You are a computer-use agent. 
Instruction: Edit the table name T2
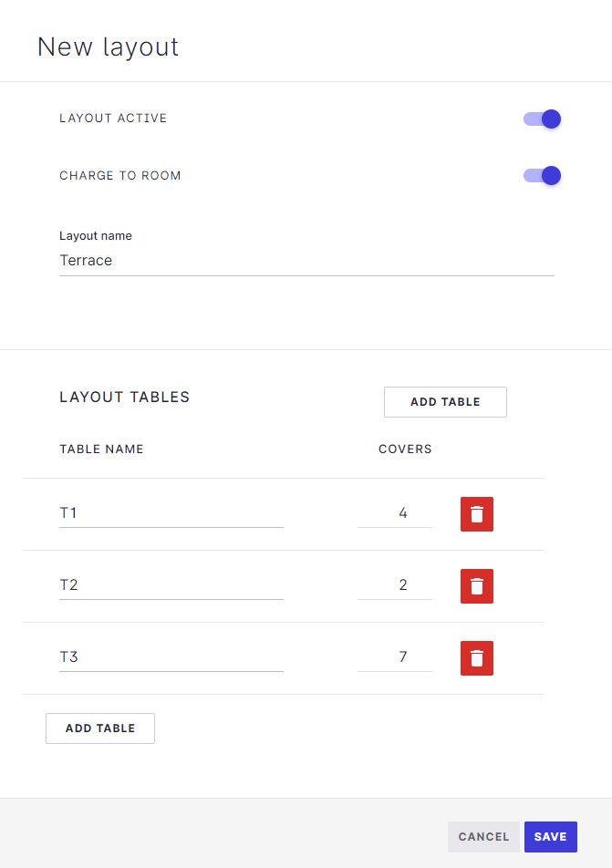tap(171, 584)
